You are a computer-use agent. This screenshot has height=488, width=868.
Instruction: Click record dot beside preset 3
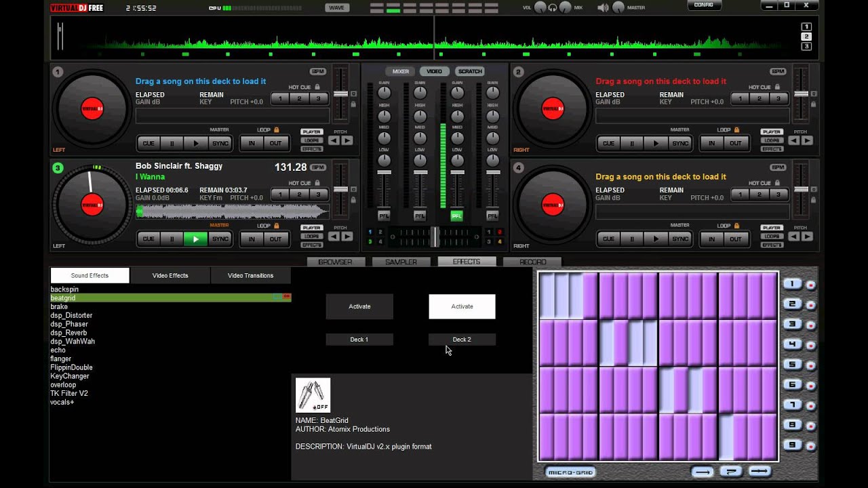point(810,325)
